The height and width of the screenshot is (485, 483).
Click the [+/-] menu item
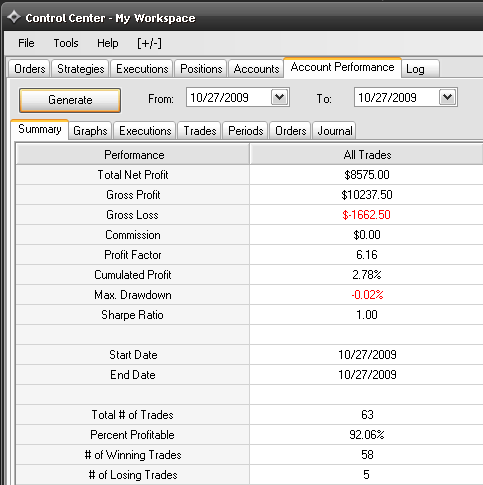149,43
